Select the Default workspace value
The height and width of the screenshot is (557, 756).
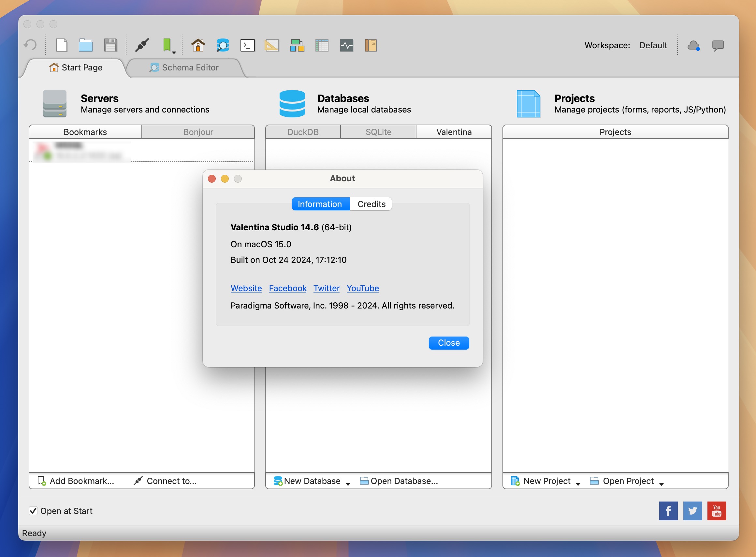(x=653, y=45)
